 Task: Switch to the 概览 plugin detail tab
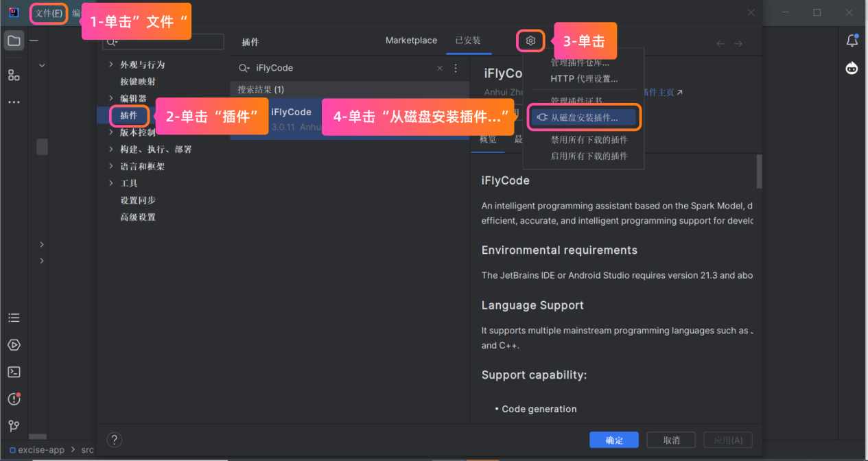coord(488,140)
